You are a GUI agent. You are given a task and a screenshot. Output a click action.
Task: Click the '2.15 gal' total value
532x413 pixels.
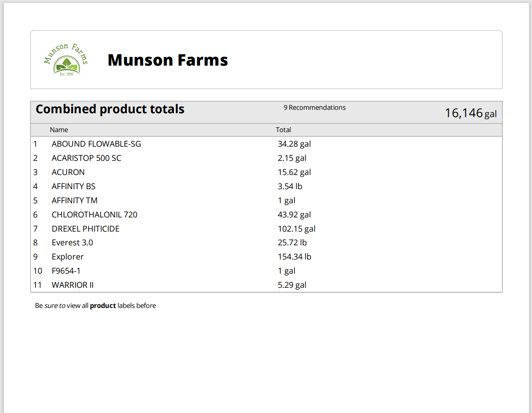coord(292,158)
